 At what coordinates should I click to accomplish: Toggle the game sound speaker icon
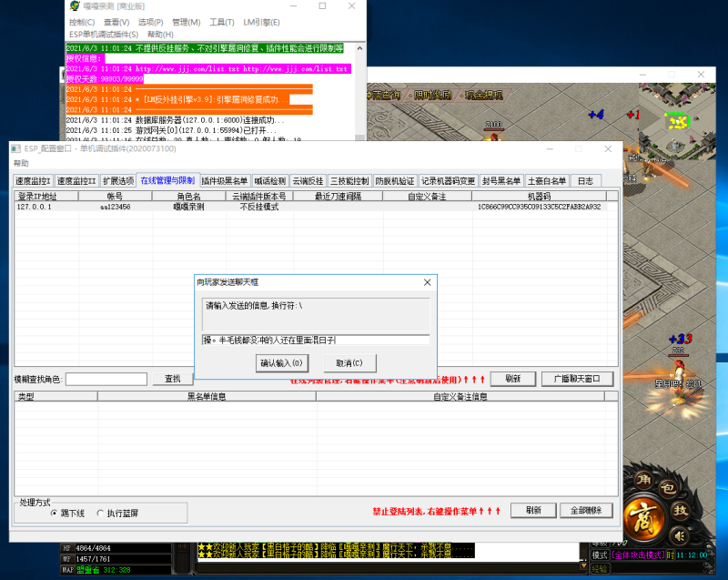coord(680,536)
